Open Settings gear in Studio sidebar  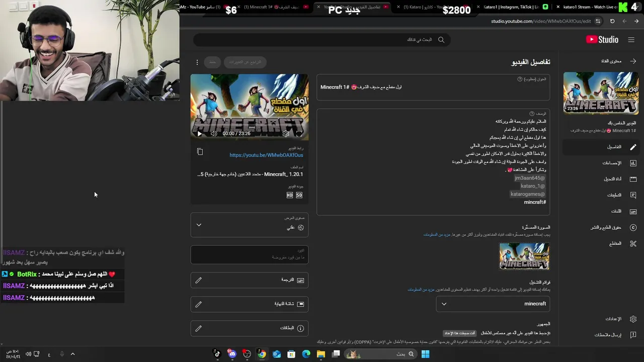coord(633,319)
